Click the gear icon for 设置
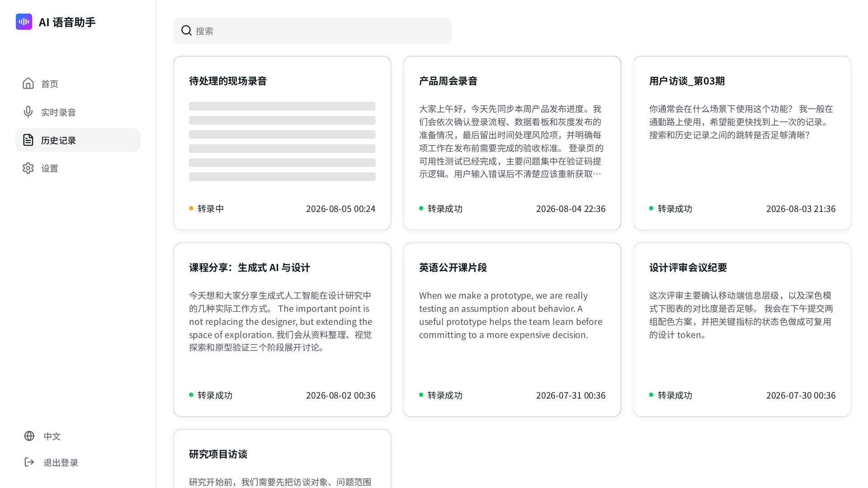The image size is (868, 488). tap(28, 168)
